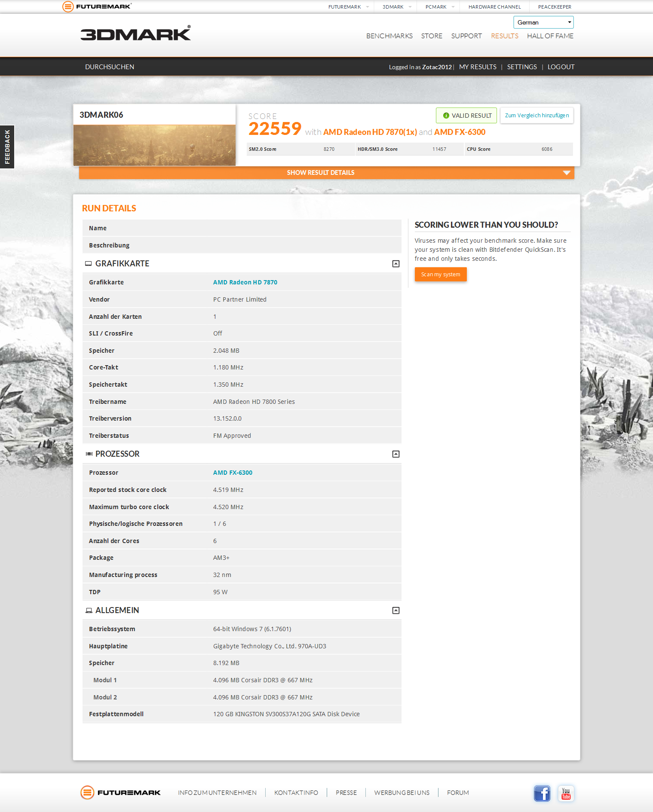Click Scan my system button

[x=441, y=275]
